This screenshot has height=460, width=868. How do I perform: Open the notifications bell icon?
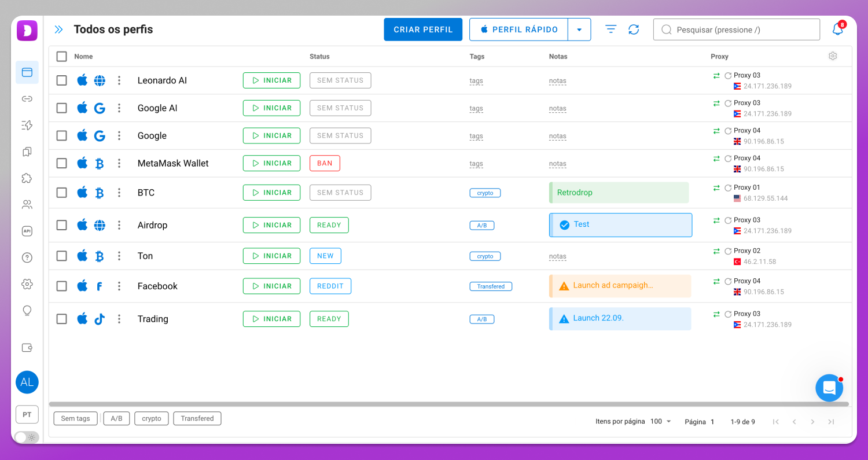coord(837,29)
